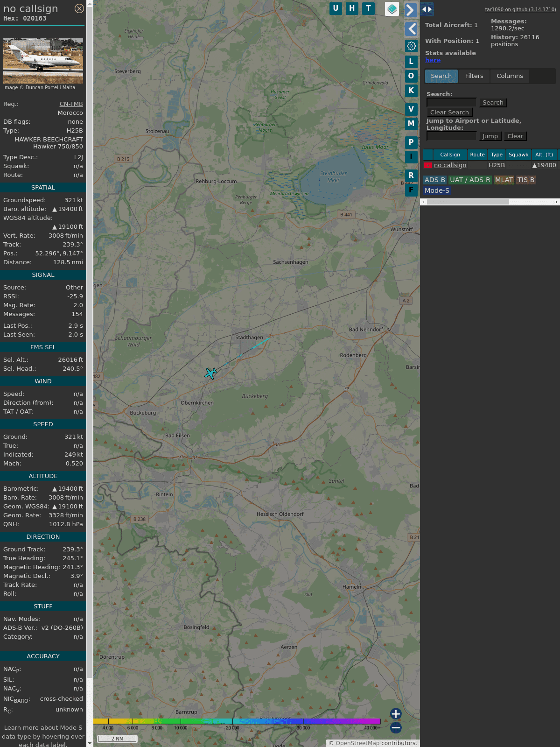560x747 pixels.
Task: Open the Search tab
Action: [441, 76]
